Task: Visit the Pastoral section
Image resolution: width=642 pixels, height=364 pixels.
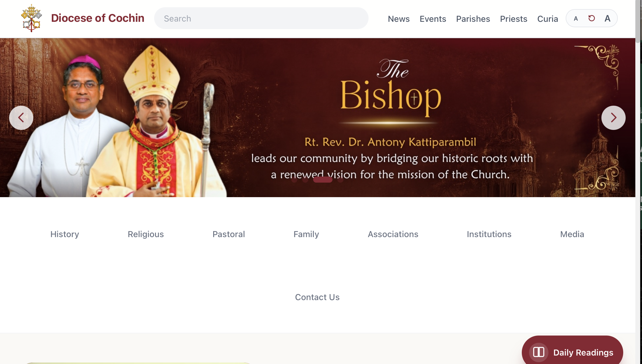Action: click(229, 234)
